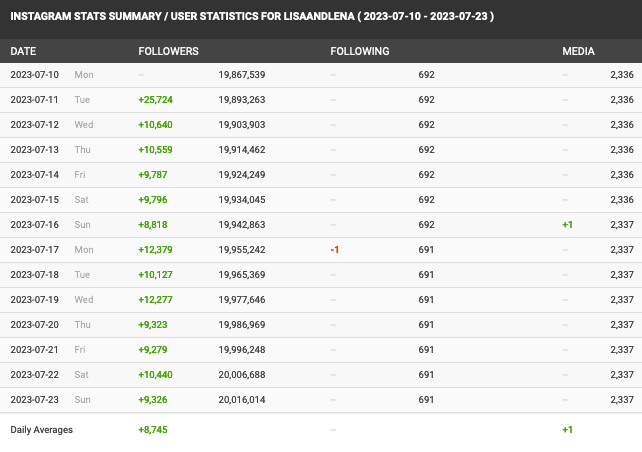Select the date 2023-07-13
The width and height of the screenshot is (642, 452).
pos(35,150)
